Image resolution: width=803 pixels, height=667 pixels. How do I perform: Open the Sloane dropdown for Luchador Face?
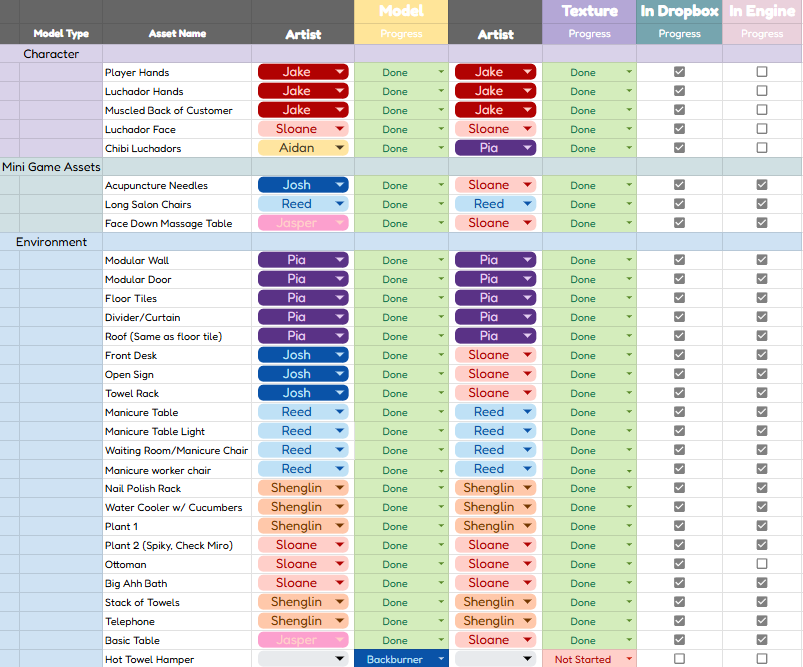[302, 129]
